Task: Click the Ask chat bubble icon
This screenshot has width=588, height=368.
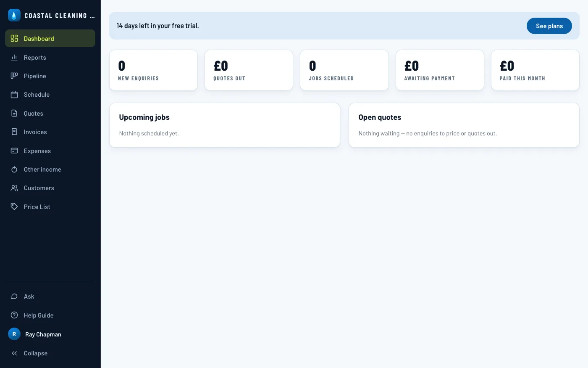Action: (x=14, y=297)
